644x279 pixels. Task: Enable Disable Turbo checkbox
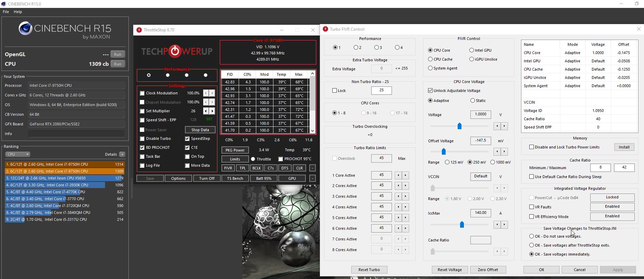pos(142,139)
